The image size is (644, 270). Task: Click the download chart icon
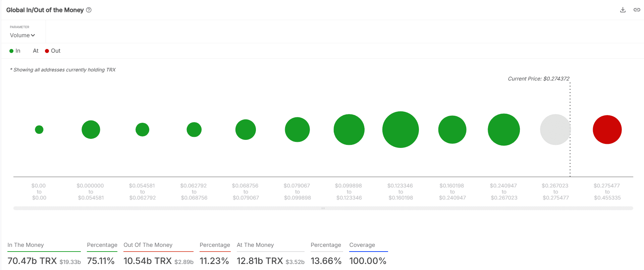[623, 10]
